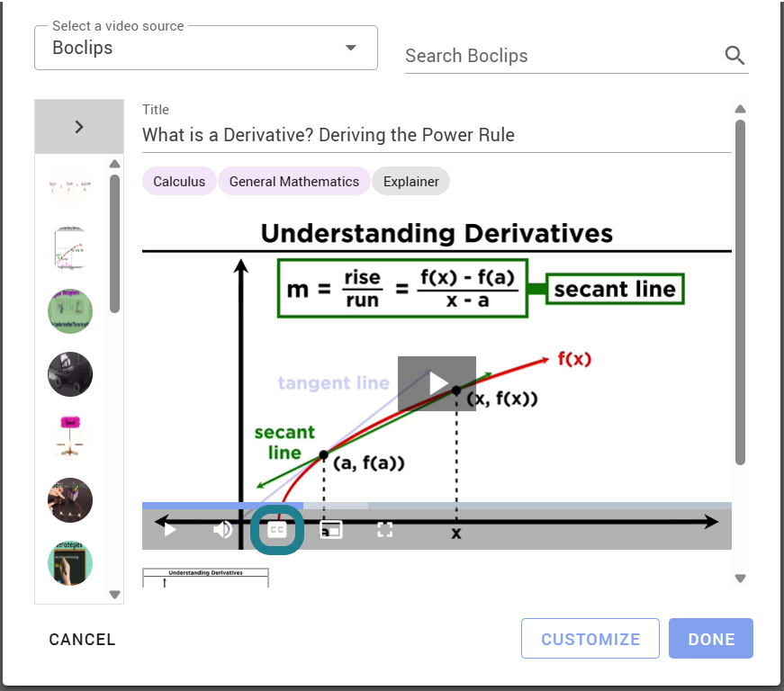Click the search magnifier icon
The width and height of the screenshot is (784, 691).
[x=734, y=56]
